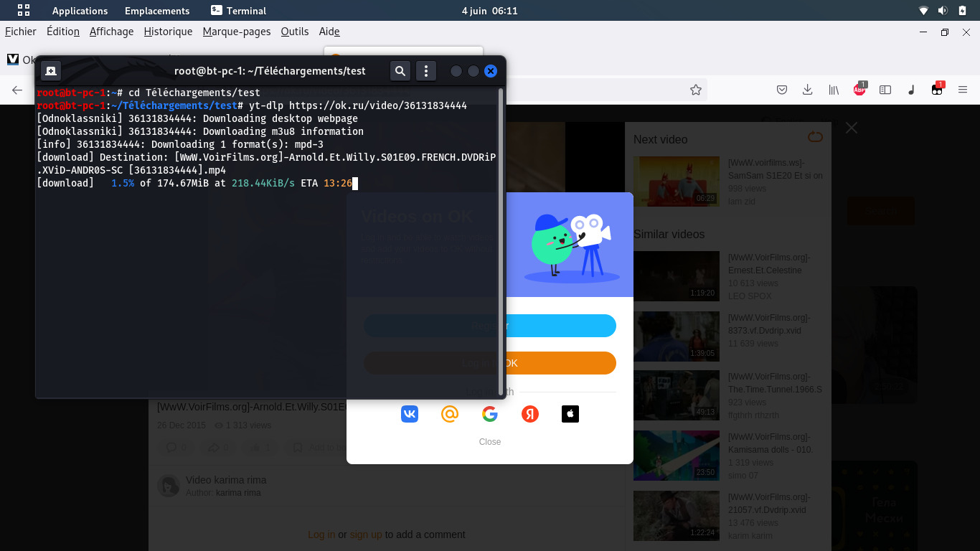Click the karima rima author avatar
The height and width of the screenshot is (551, 980).
(169, 486)
